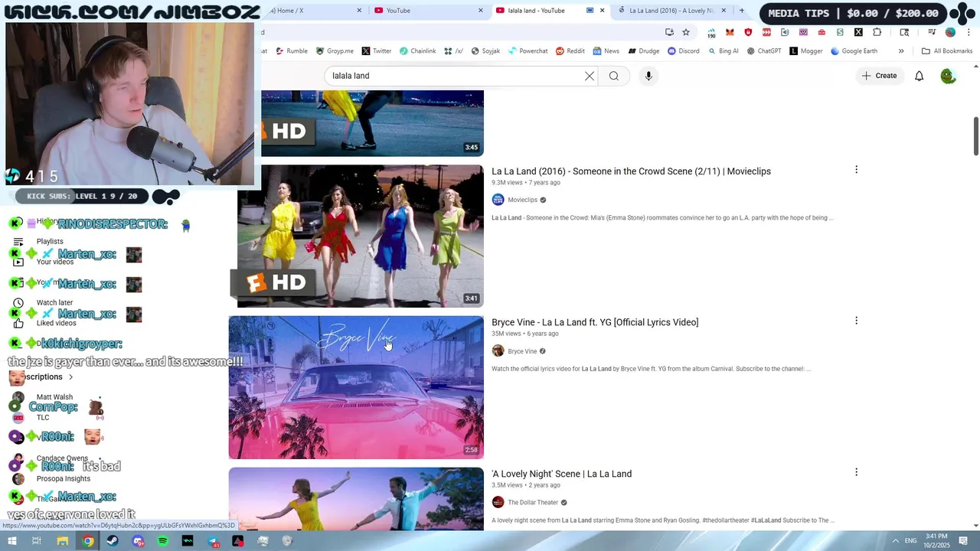Viewport: 980px width, 551px height.
Task: Open the ChatGPT bookmark
Action: pyautogui.click(x=764, y=51)
